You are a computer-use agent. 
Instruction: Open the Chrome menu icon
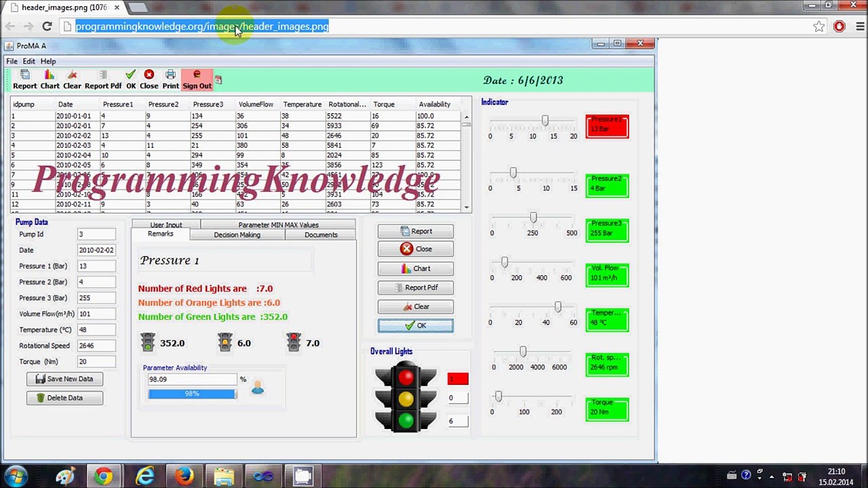[x=860, y=26]
